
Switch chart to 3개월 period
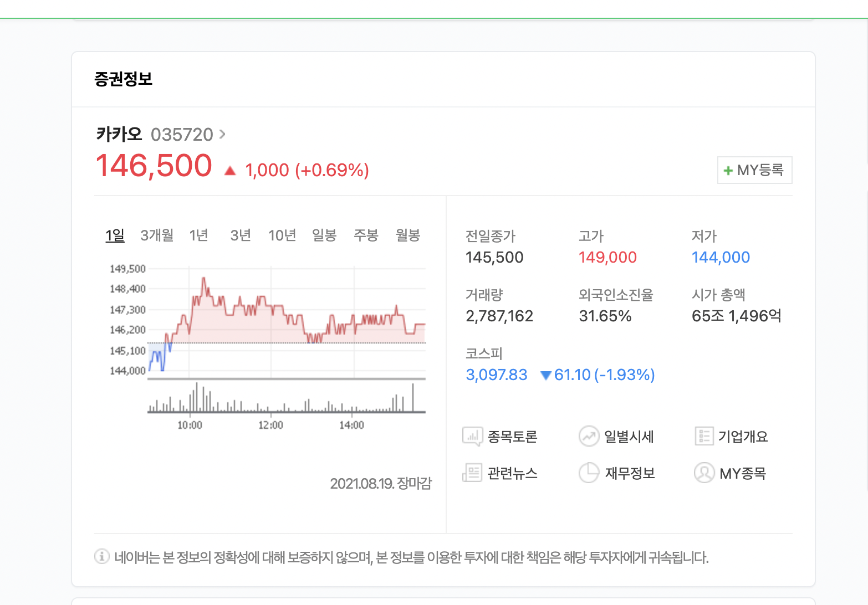pos(157,235)
